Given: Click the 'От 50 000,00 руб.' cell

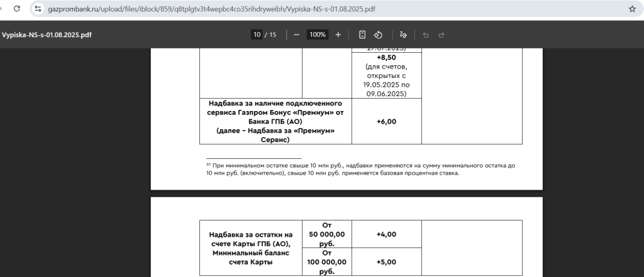Looking at the screenshot, I should coord(327,234).
